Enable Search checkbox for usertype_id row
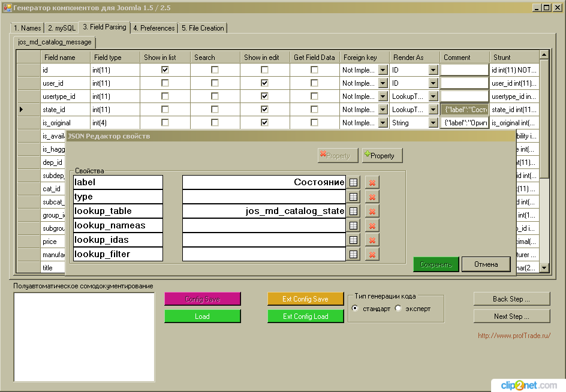 coord(215,97)
